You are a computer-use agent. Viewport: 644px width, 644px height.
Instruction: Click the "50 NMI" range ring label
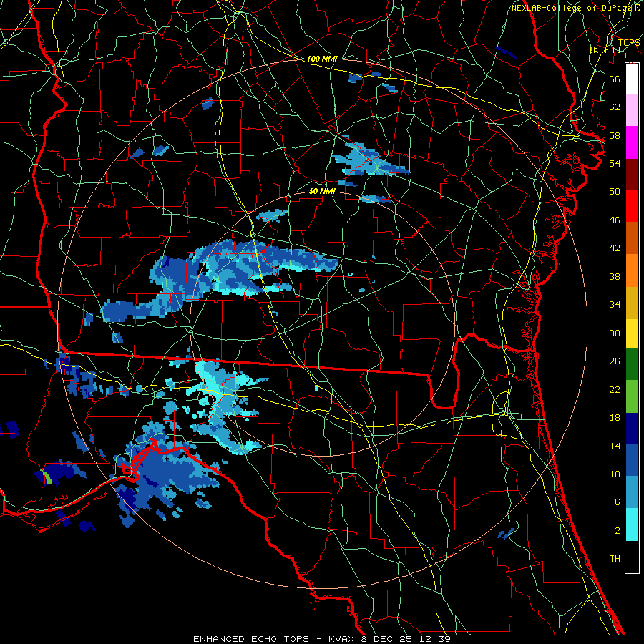tap(322, 191)
